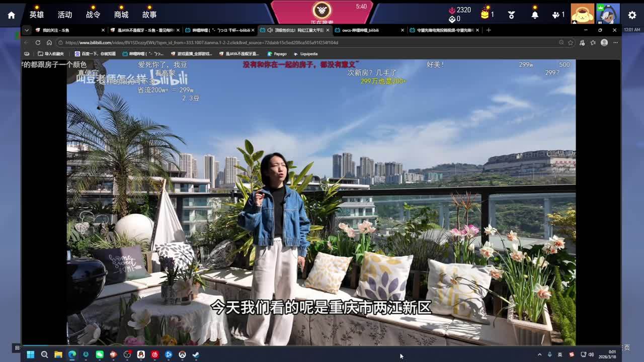
Task: Expand the browser tab actions dropdown
Action: coord(27,30)
